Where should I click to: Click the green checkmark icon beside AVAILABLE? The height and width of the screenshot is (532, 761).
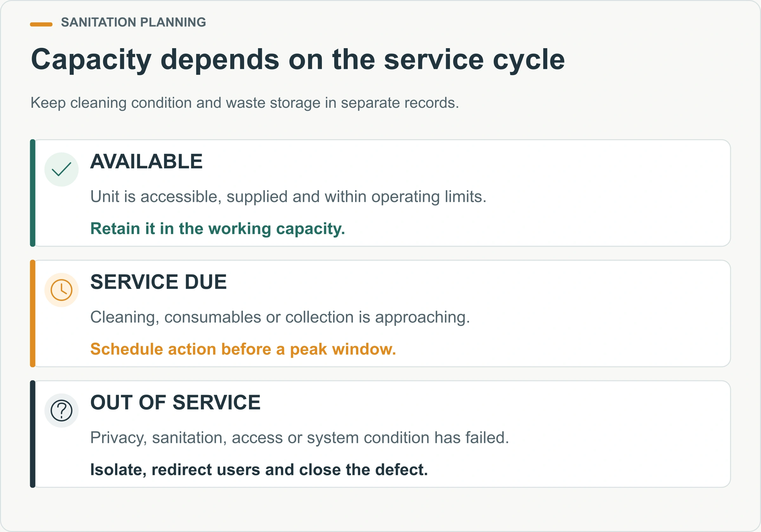click(61, 169)
